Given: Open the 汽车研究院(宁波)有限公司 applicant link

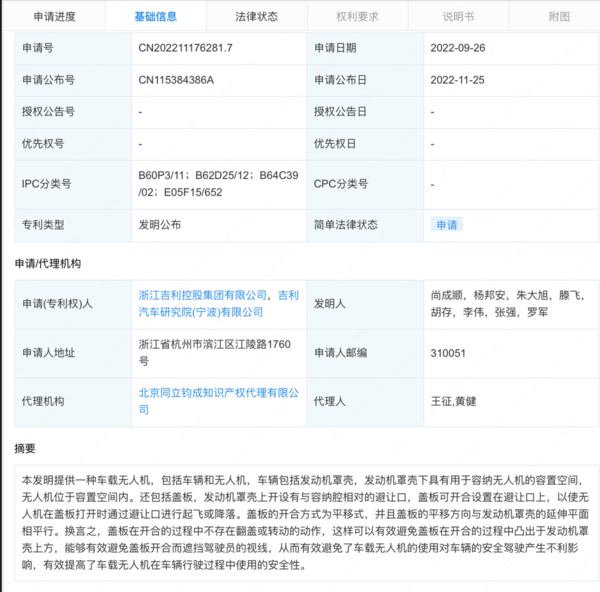Looking at the screenshot, I should point(201,312).
